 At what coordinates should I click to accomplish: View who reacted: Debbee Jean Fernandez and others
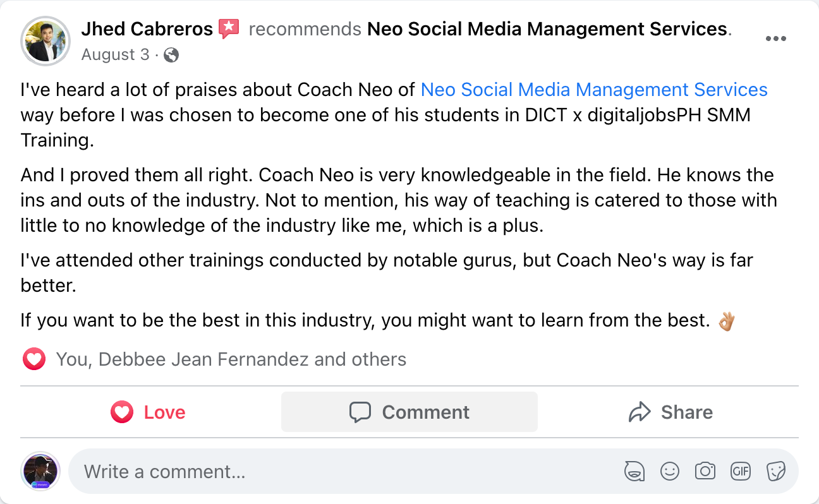[231, 359]
